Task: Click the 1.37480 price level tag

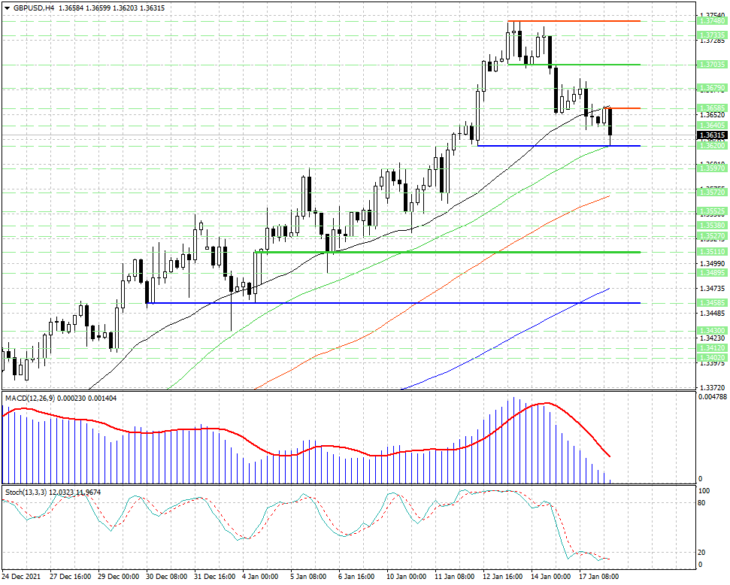Action: [x=712, y=21]
